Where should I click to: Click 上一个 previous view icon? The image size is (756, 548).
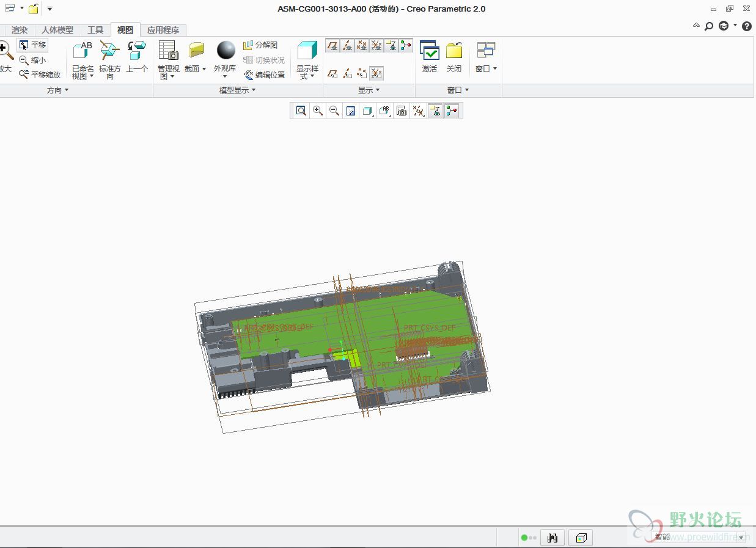[x=137, y=57]
